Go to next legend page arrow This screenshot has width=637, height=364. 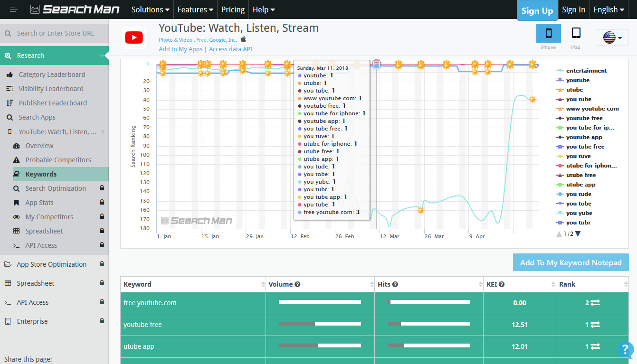(x=578, y=234)
